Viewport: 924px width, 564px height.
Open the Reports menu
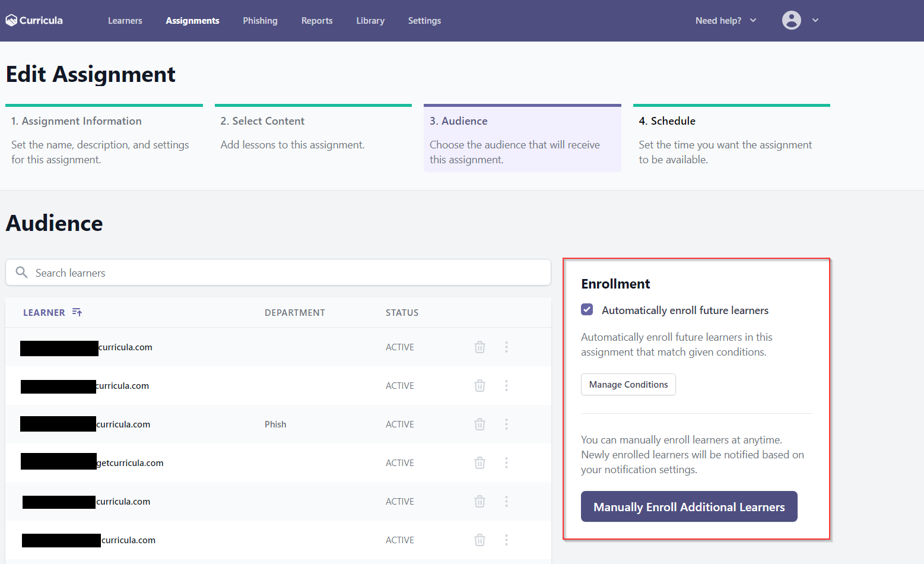coord(317,21)
